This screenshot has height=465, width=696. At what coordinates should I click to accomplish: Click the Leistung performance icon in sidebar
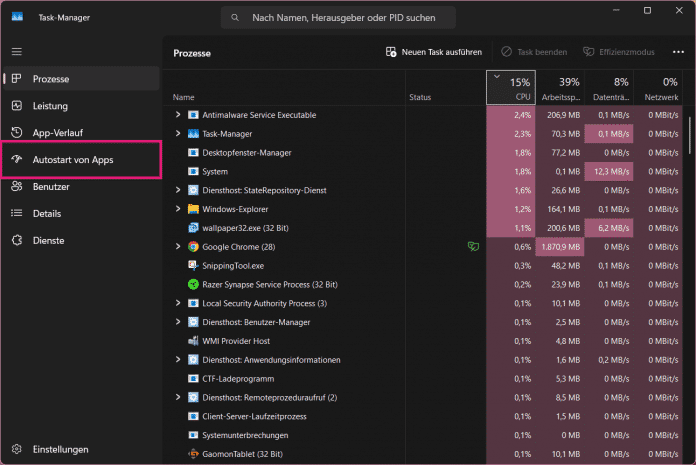click(17, 106)
